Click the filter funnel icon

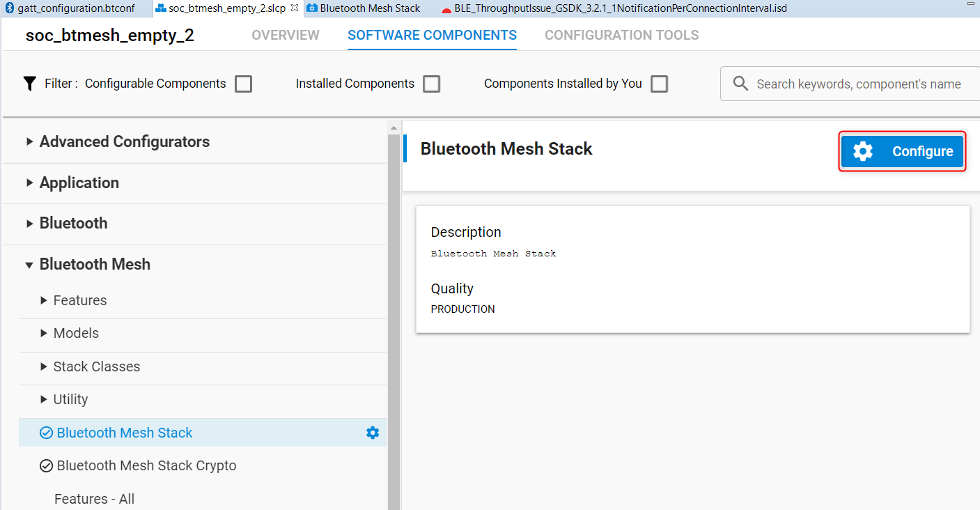point(29,84)
